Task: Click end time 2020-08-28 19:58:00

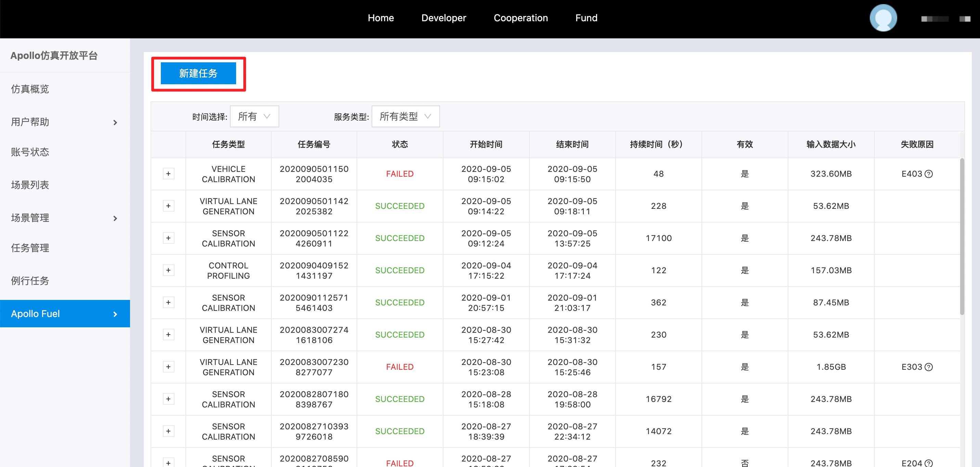Action: [x=572, y=399]
